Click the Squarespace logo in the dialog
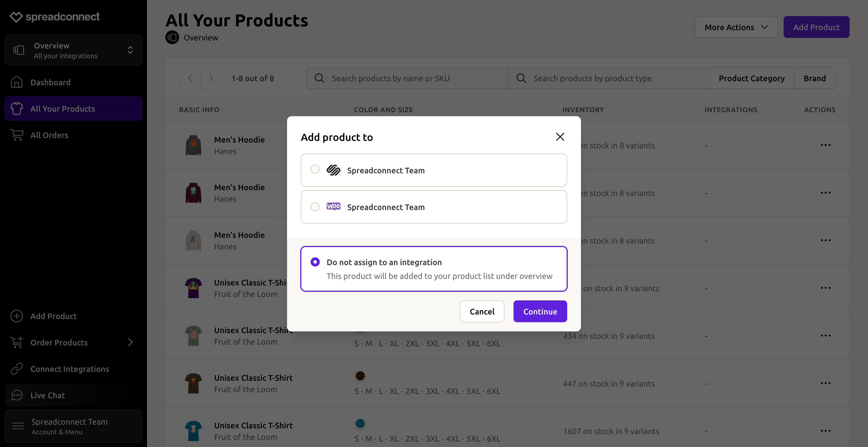The image size is (868, 447). 333,170
